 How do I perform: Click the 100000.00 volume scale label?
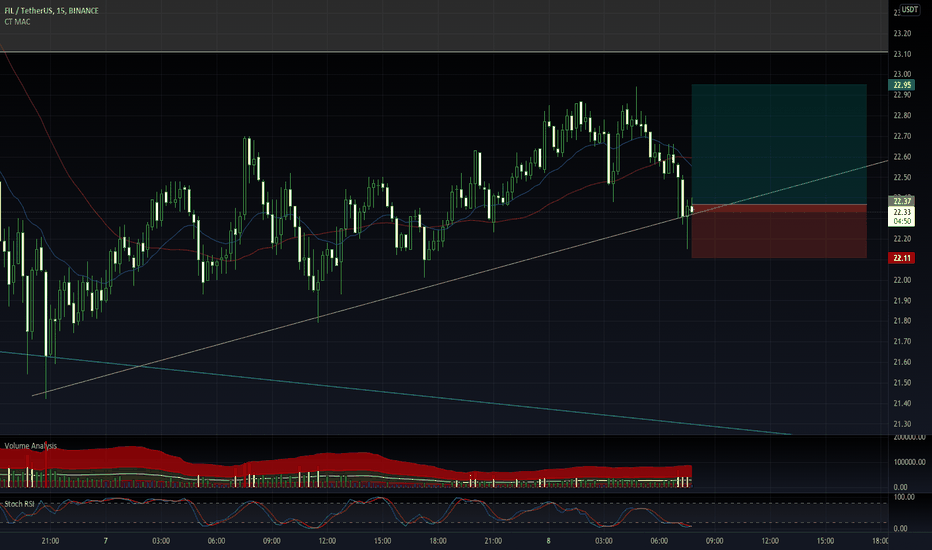pos(909,462)
